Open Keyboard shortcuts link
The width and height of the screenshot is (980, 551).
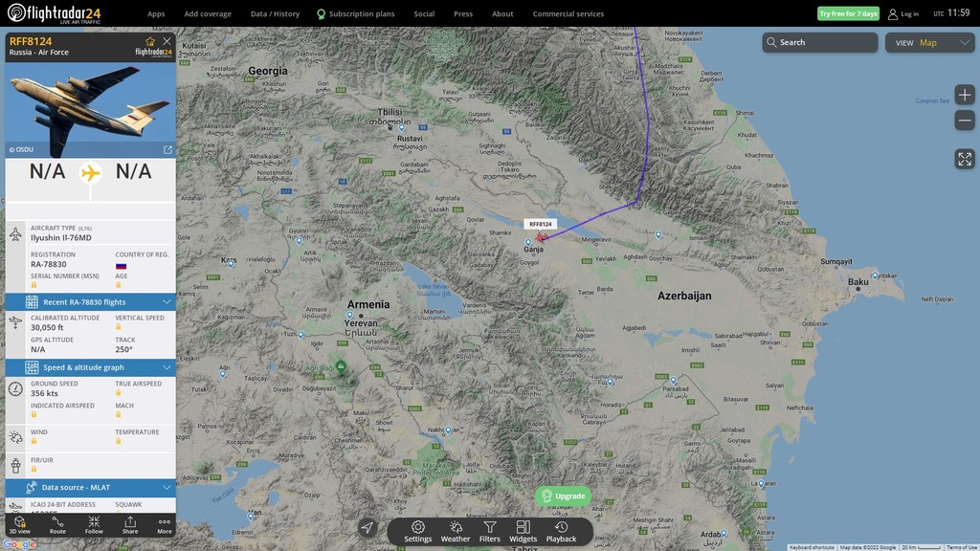pos(812,547)
